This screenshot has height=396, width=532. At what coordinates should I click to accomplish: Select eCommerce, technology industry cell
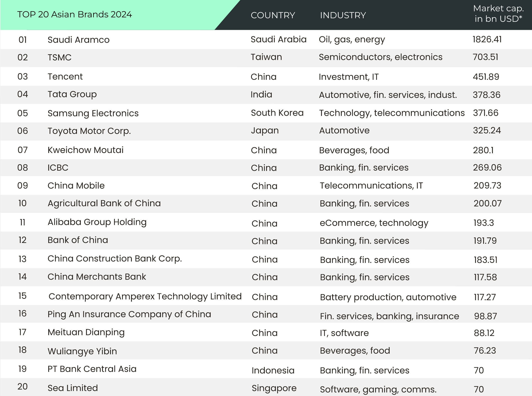click(374, 223)
